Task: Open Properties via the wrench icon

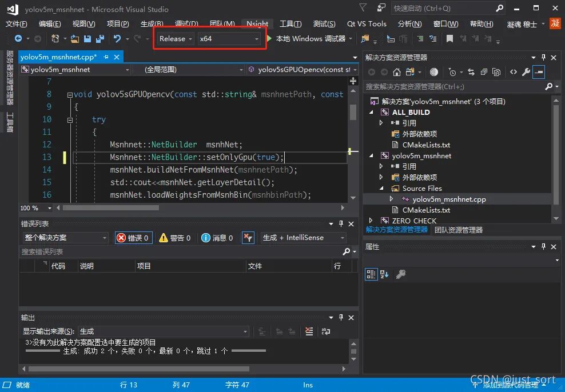Action: click(526, 72)
